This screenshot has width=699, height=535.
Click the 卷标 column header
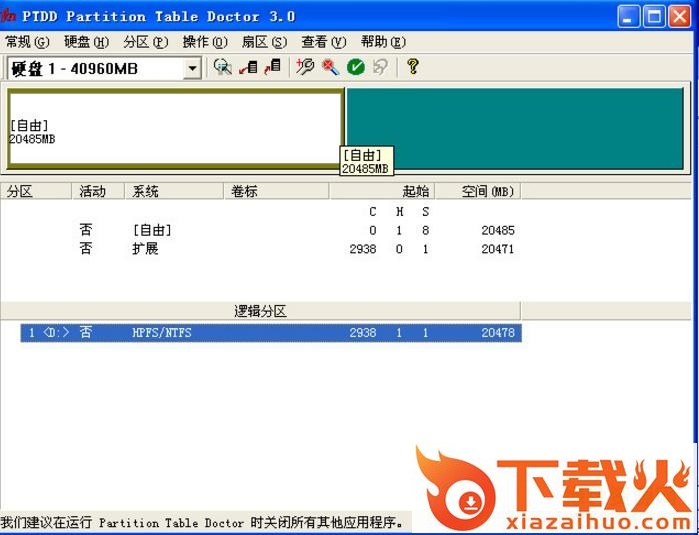(277, 191)
